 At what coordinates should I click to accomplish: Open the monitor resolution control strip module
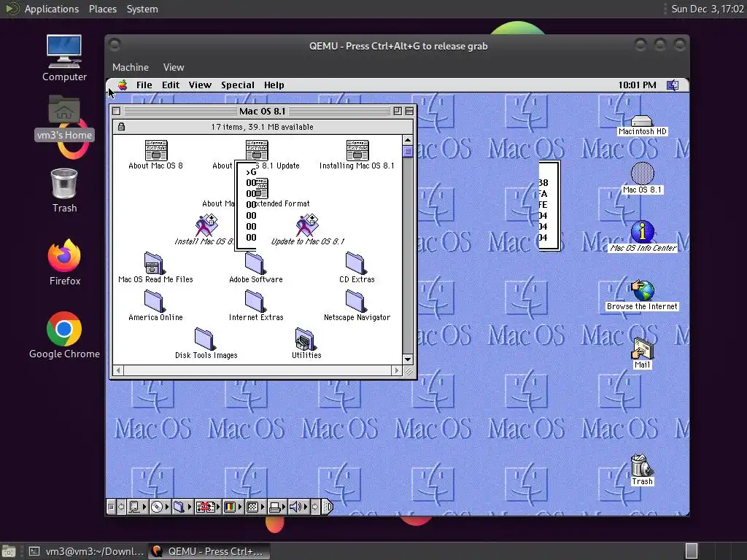[255, 507]
